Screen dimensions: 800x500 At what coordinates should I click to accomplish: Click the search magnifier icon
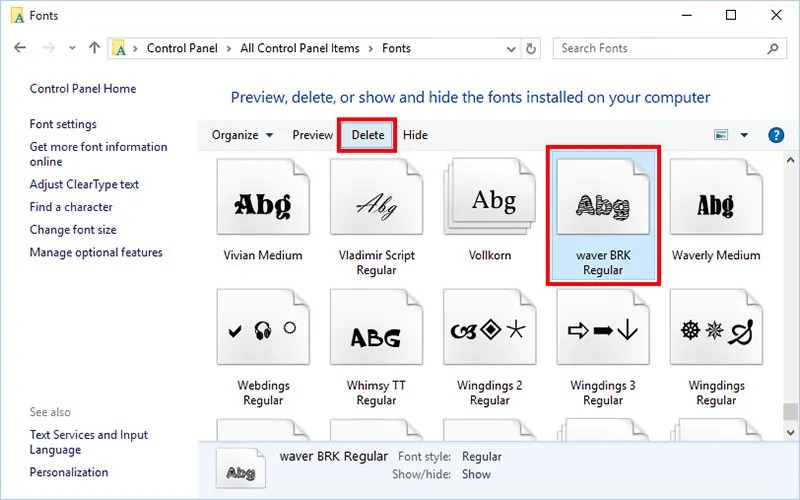tap(773, 48)
